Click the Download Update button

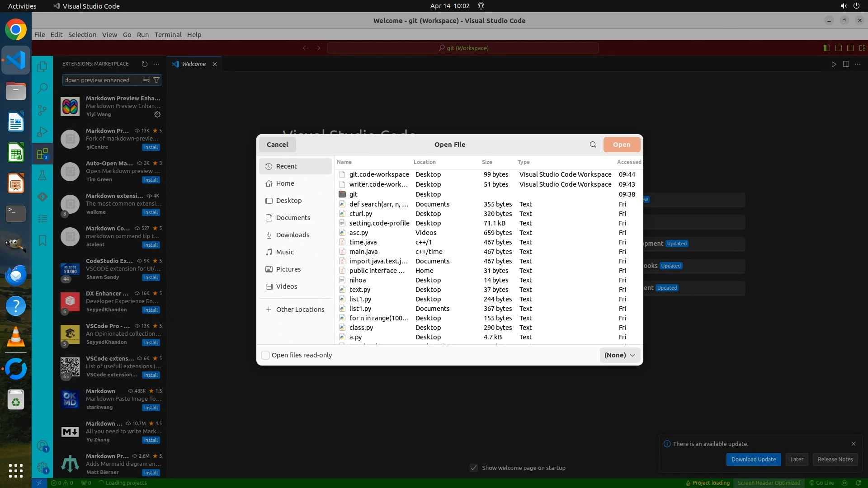tap(753, 459)
